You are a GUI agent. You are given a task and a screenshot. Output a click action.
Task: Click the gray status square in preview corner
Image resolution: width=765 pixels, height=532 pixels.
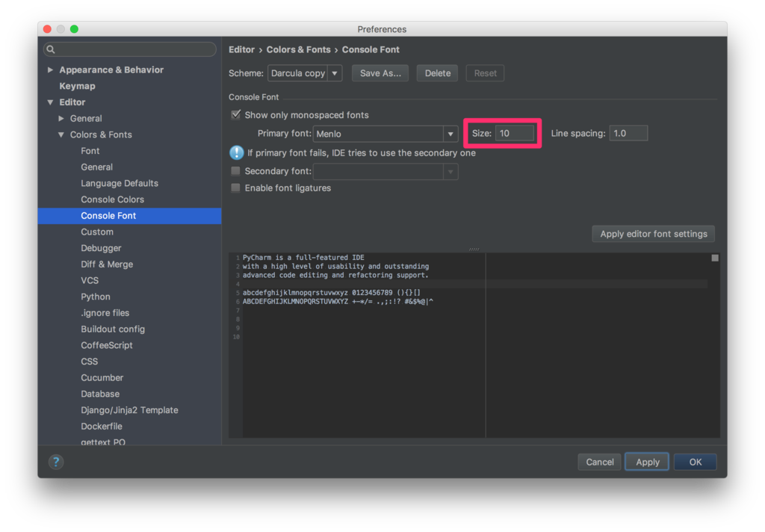click(715, 258)
